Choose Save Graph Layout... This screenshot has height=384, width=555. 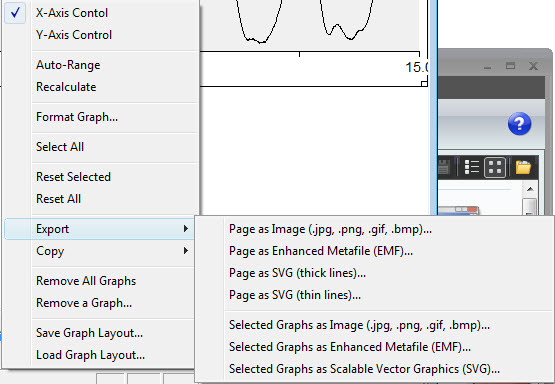99,333
